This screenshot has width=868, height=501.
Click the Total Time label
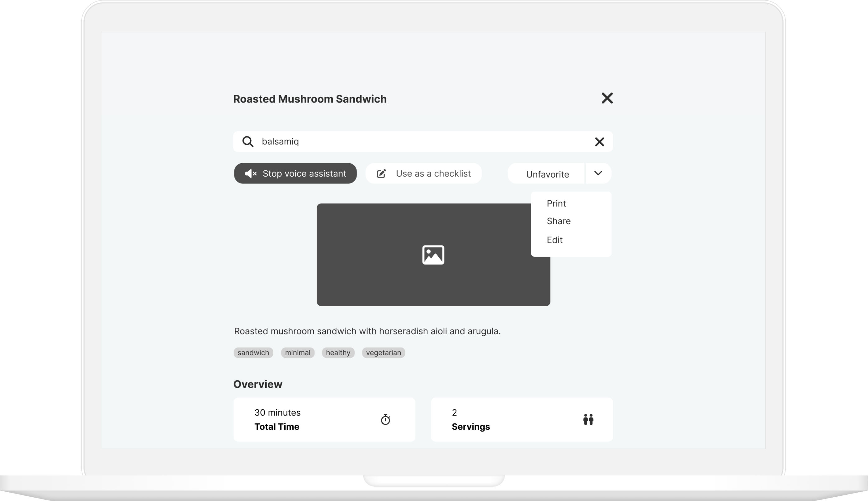[277, 427]
